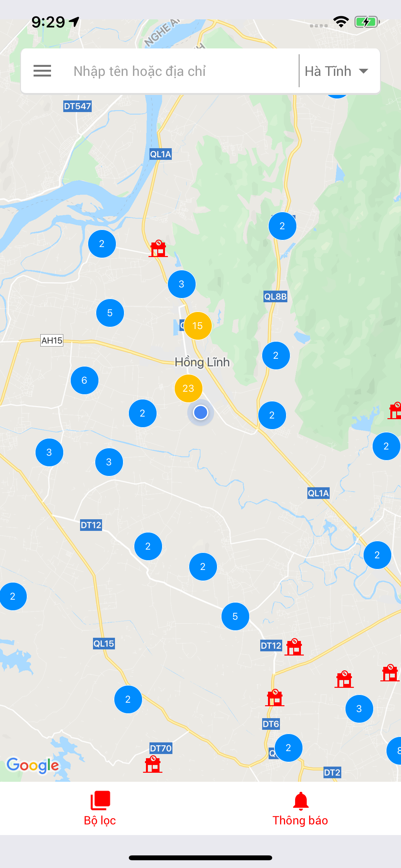The width and height of the screenshot is (401, 868).
Task: Click the Google logo link
Action: pyautogui.click(x=33, y=766)
